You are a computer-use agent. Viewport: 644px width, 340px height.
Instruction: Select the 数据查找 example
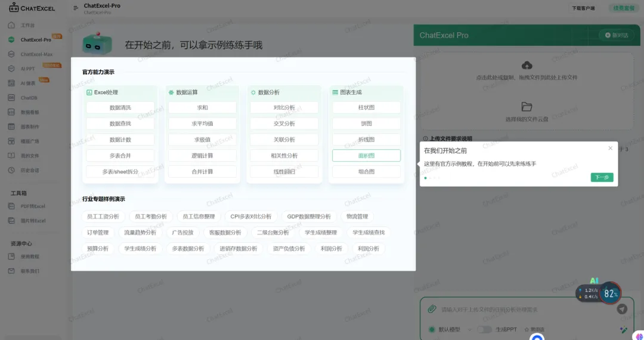click(x=120, y=123)
